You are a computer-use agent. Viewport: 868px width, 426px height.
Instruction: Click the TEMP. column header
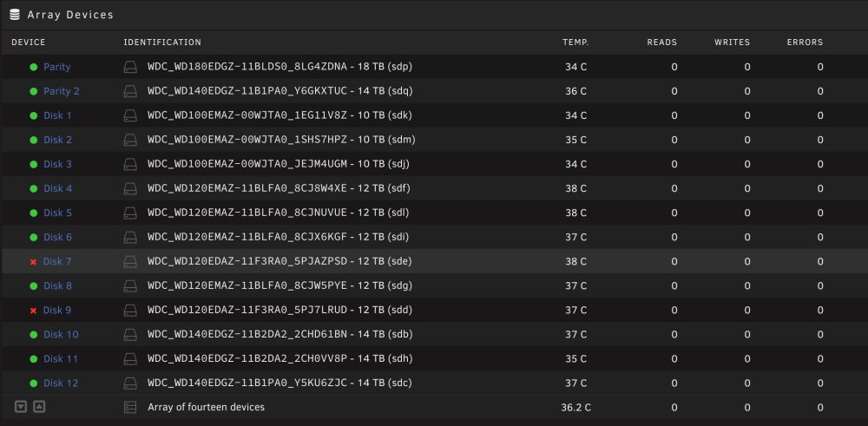click(x=575, y=42)
